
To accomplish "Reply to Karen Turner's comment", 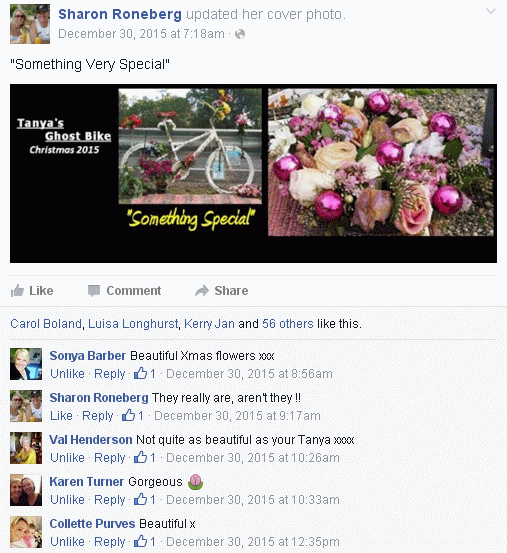I will point(110,499).
